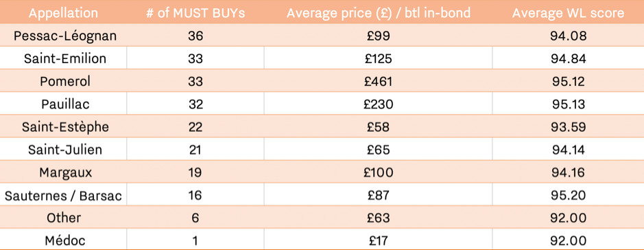
Task: Select the Saint-Emilion appellation cell
Action: coord(65,59)
